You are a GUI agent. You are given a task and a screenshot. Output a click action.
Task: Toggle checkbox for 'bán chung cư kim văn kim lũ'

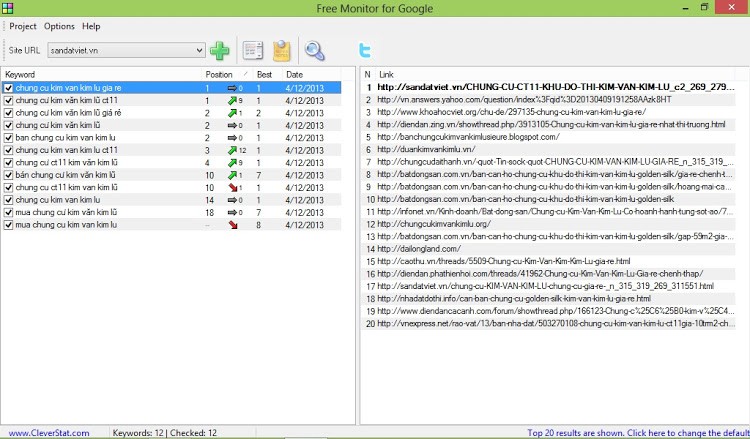coord(8,175)
